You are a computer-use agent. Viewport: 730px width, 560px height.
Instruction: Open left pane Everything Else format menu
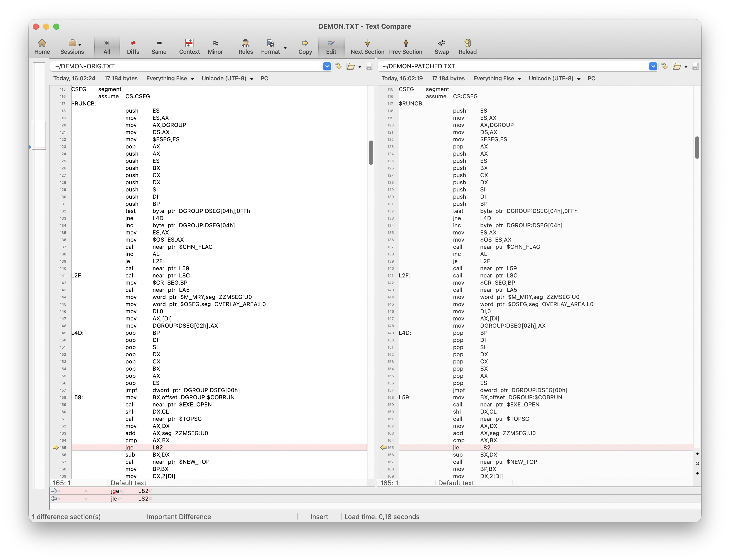tap(170, 79)
